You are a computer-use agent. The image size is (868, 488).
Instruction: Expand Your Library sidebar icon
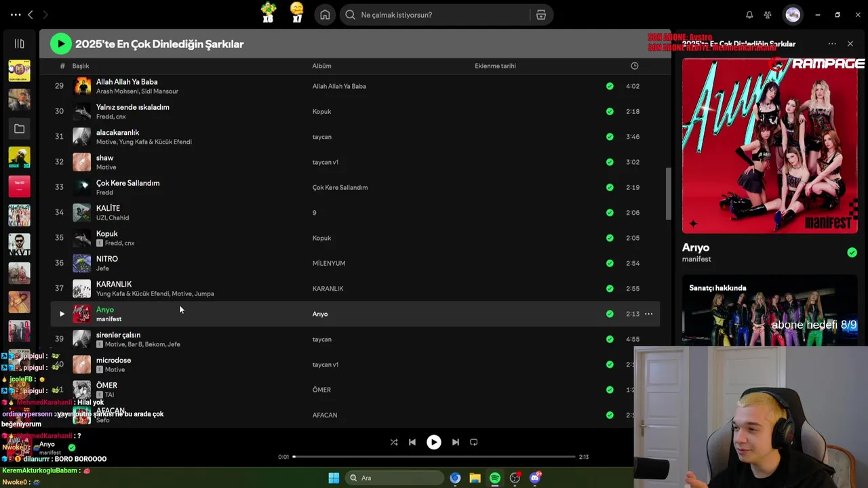[x=19, y=44]
